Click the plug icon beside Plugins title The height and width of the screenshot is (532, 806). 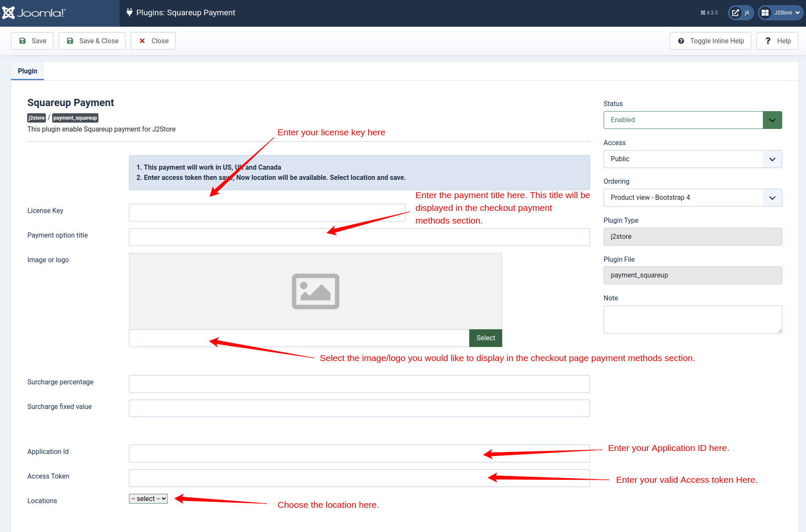pyautogui.click(x=129, y=12)
